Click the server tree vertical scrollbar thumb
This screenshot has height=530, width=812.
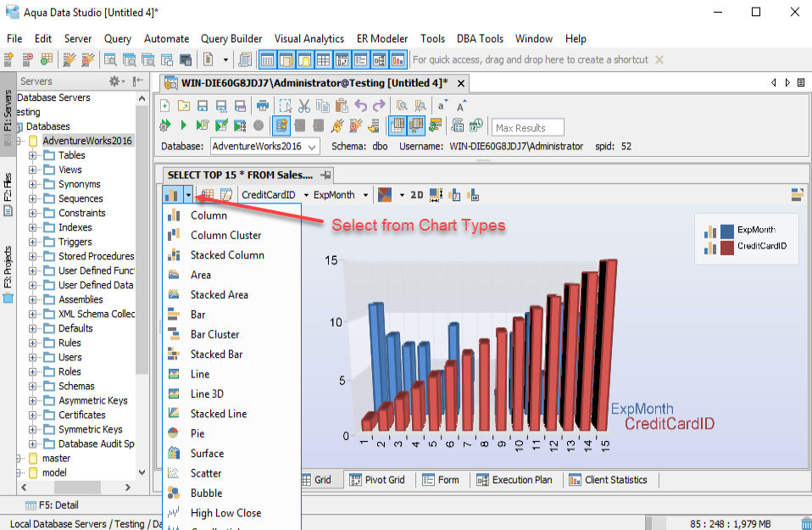coord(142,239)
